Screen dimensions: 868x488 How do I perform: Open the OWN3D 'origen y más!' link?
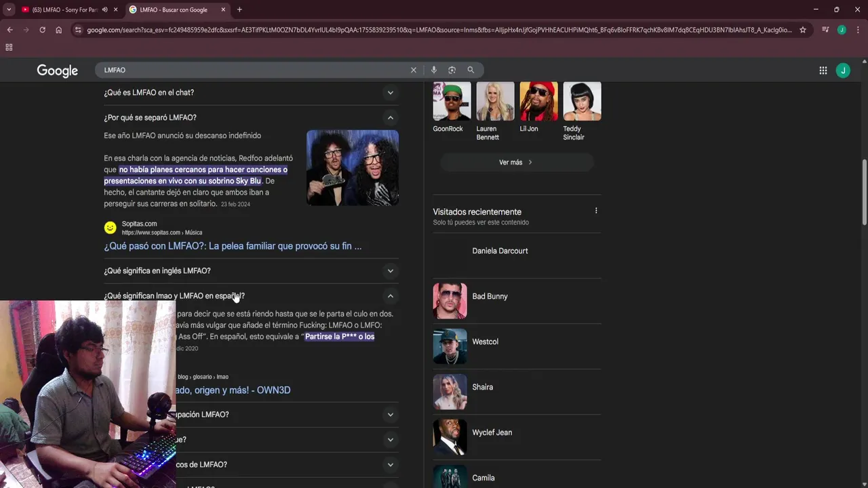coord(233,390)
